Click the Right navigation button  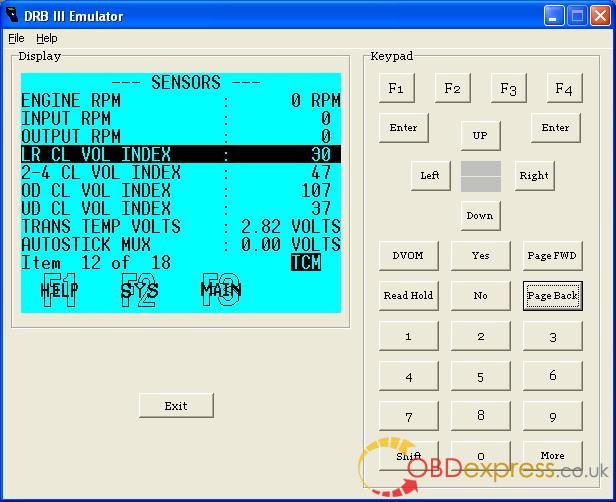pyautogui.click(x=535, y=176)
